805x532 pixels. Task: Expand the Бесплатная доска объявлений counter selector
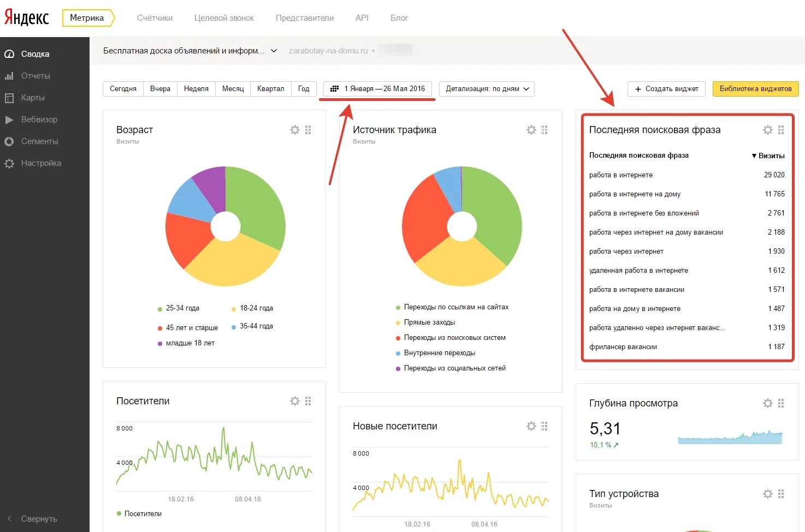pos(189,50)
